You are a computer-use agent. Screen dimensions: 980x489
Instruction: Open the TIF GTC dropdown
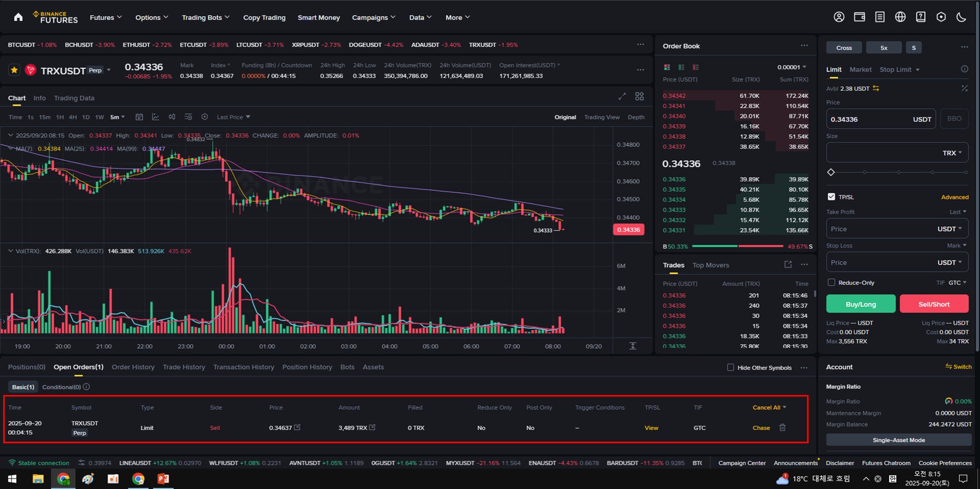[x=957, y=283]
